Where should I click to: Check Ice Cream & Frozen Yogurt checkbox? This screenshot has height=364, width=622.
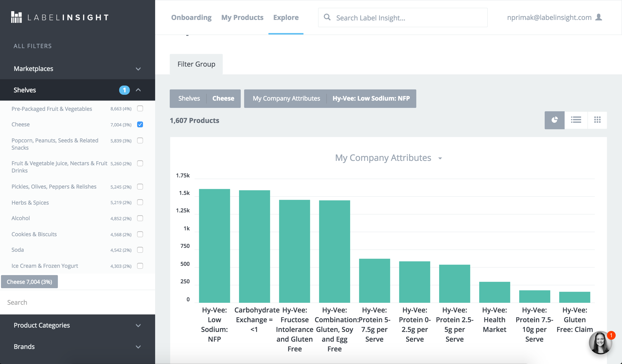pos(140,266)
